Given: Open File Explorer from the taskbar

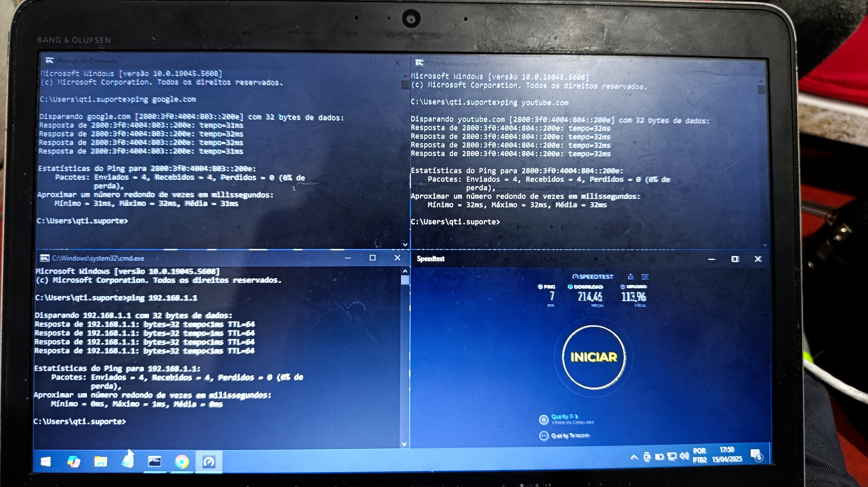Looking at the screenshot, I should click(100, 462).
